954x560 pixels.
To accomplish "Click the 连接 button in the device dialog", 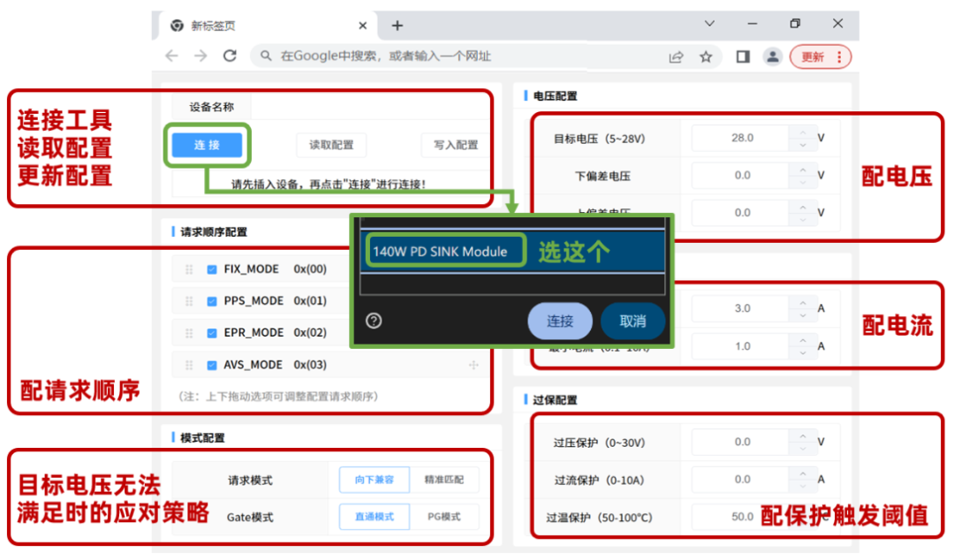I will point(559,322).
